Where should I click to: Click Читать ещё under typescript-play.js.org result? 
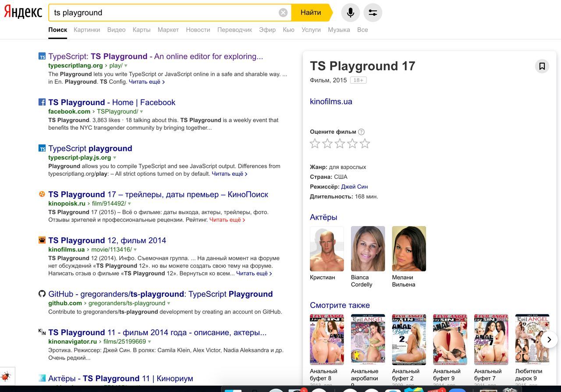click(229, 174)
